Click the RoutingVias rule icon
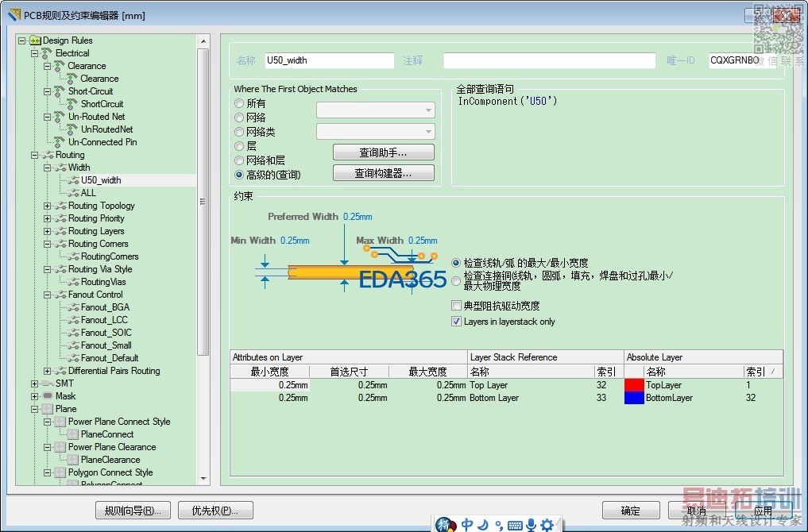 coord(74,282)
